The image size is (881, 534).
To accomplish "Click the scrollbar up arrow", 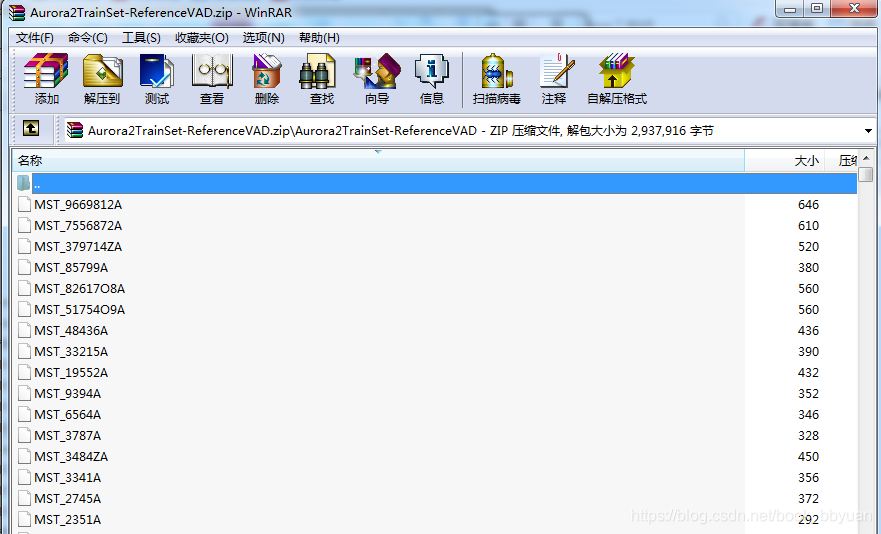I will tap(866, 159).
